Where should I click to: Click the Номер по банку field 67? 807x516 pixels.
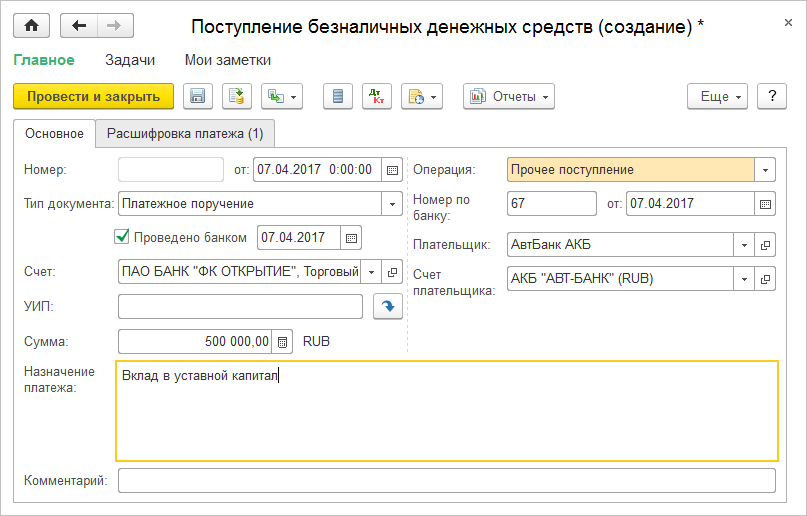point(552,204)
